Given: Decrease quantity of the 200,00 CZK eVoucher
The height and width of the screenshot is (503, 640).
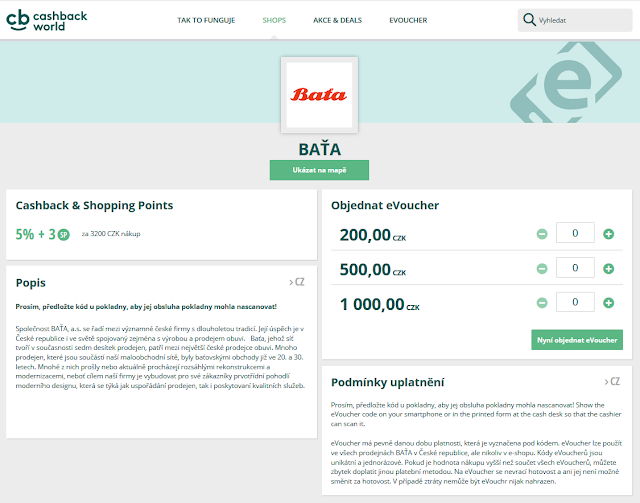Looking at the screenshot, I should point(542,234).
